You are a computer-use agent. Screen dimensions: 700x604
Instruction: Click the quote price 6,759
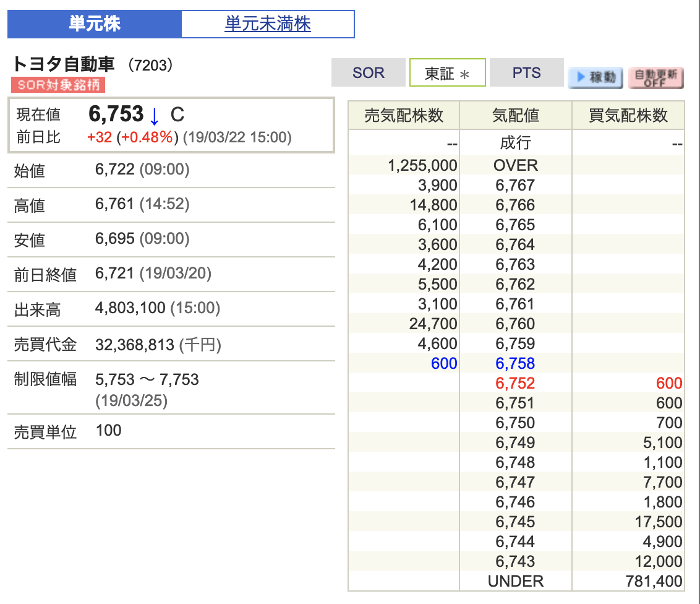[515, 343]
